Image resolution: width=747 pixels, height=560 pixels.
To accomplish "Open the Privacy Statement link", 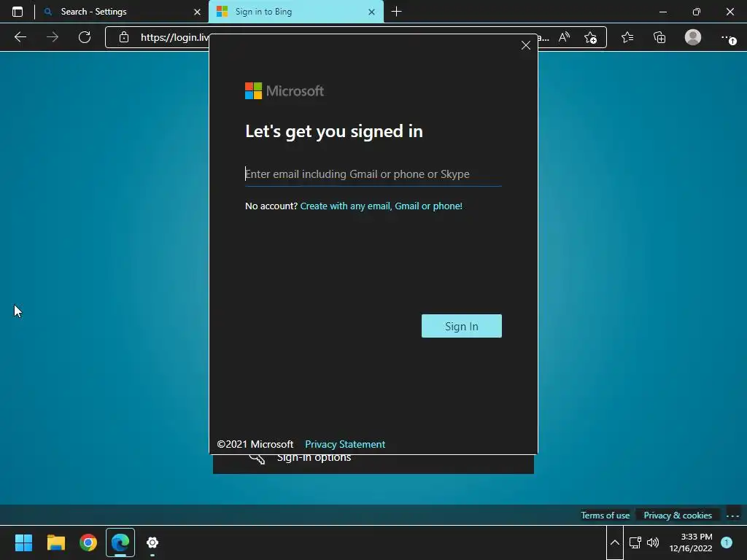I will (x=345, y=444).
